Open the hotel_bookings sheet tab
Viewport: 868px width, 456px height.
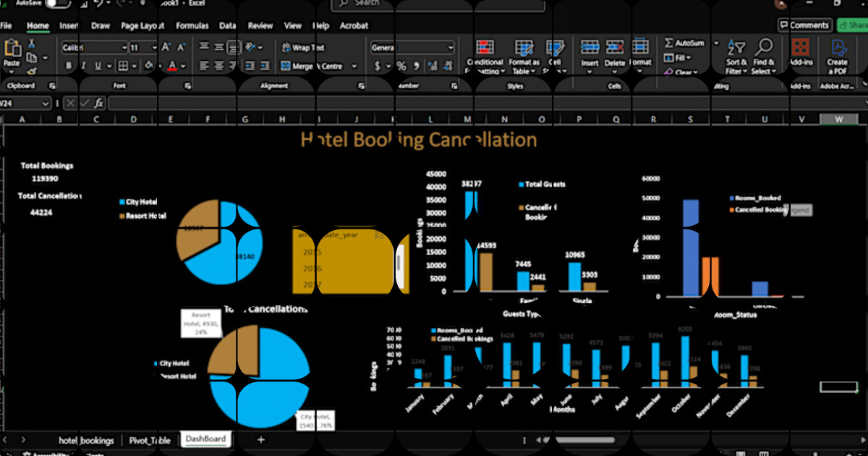[86, 440]
